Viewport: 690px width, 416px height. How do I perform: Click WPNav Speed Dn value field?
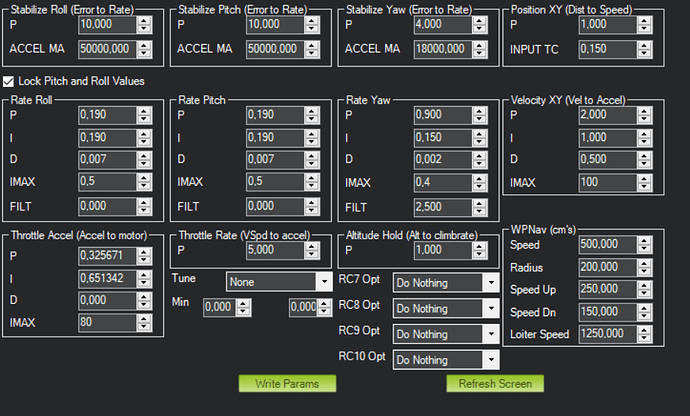pyautogui.click(x=607, y=312)
